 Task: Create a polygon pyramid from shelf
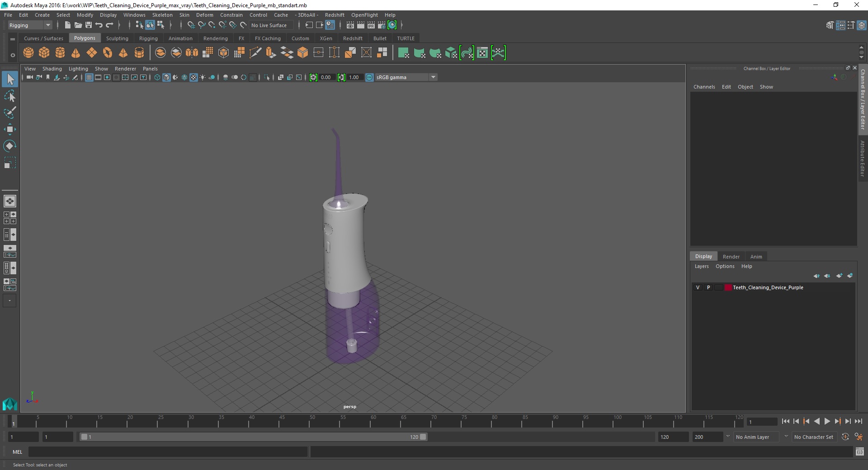123,53
